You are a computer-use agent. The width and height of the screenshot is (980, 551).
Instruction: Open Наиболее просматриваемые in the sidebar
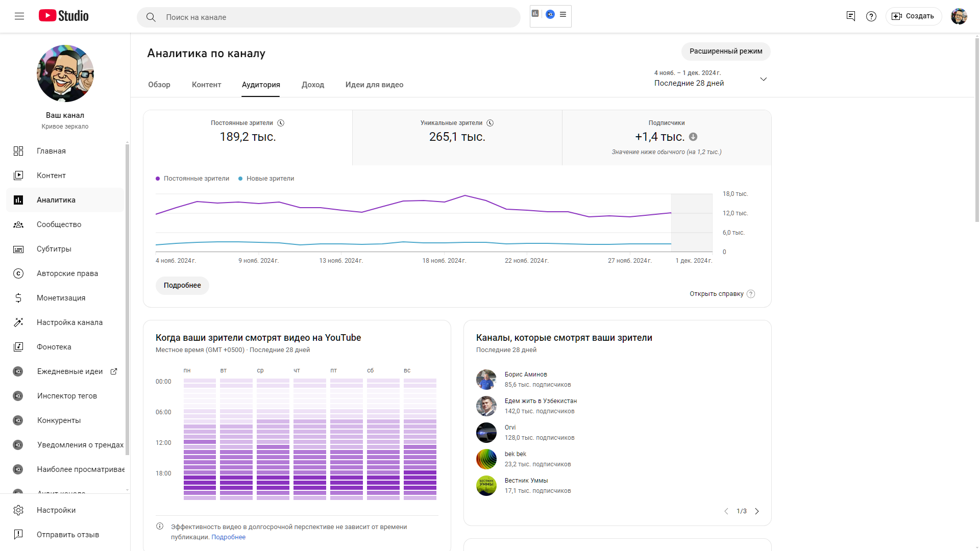pyautogui.click(x=65, y=469)
